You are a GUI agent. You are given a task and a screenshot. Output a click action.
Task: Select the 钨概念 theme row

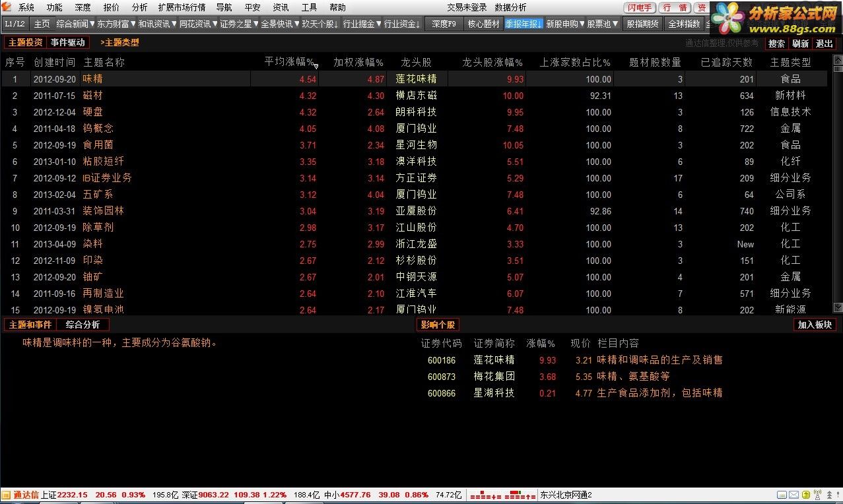[x=414, y=129]
